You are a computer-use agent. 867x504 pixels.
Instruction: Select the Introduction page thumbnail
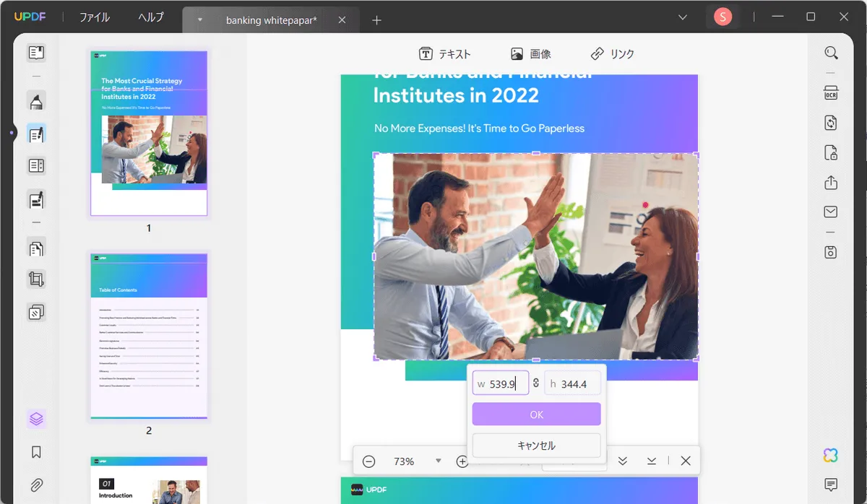click(x=149, y=480)
